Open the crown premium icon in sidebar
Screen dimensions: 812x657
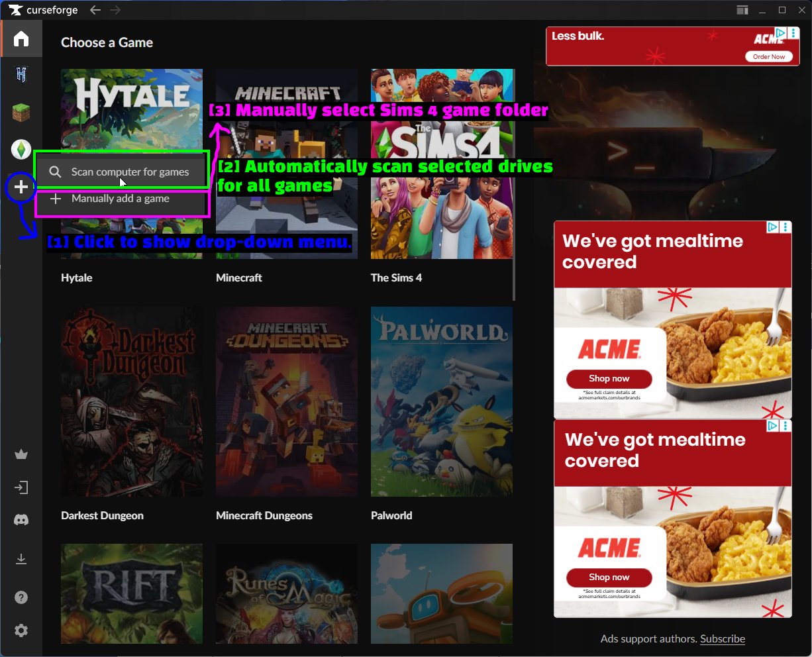click(21, 454)
